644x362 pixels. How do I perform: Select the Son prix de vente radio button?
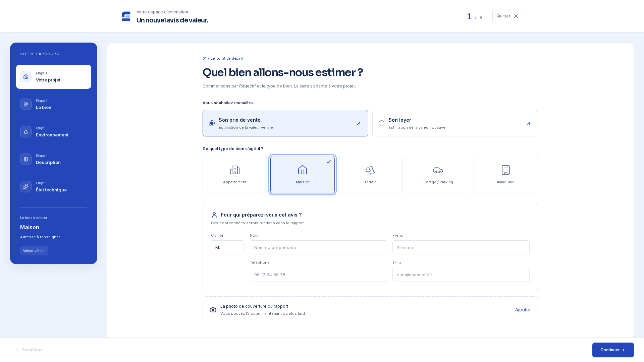pyautogui.click(x=212, y=123)
